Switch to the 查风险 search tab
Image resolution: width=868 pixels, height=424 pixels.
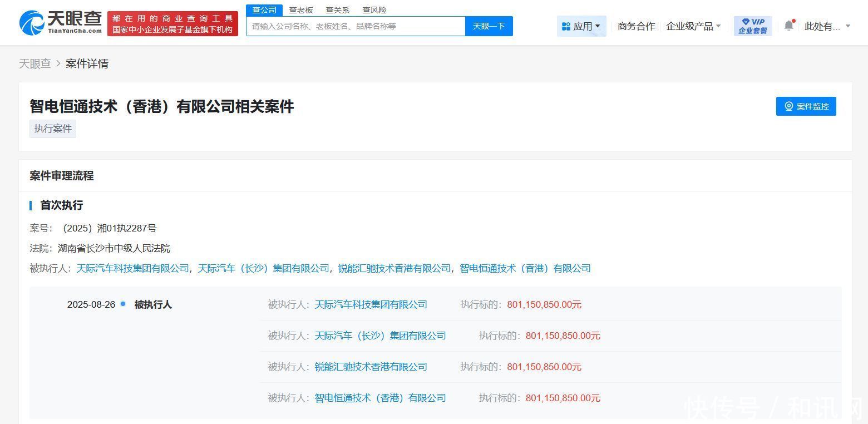coord(374,10)
